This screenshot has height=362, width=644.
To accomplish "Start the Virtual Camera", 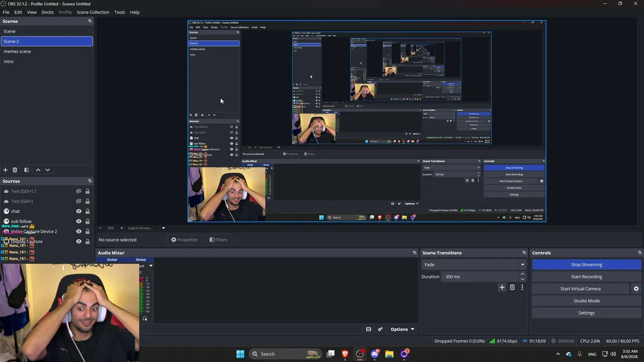I will tap(581, 289).
